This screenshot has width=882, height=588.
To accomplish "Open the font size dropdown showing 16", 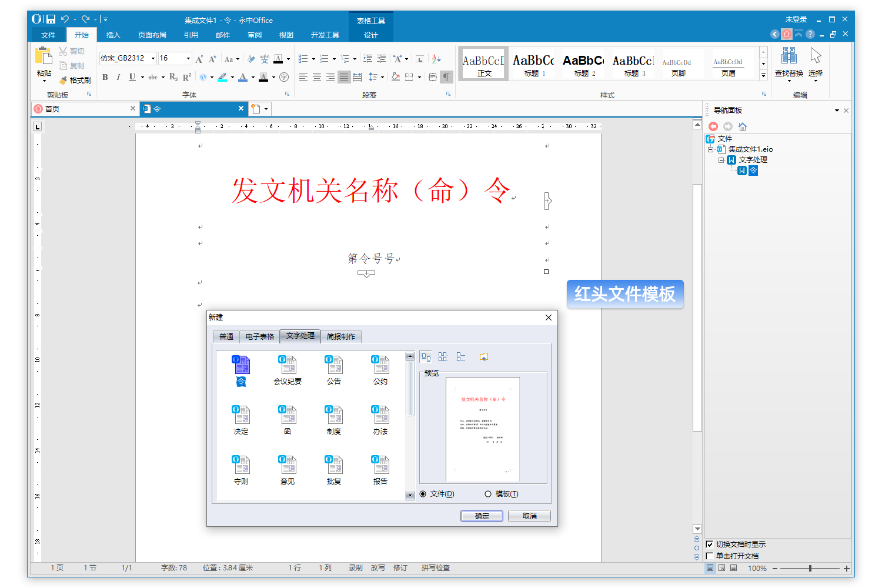I will point(187,58).
